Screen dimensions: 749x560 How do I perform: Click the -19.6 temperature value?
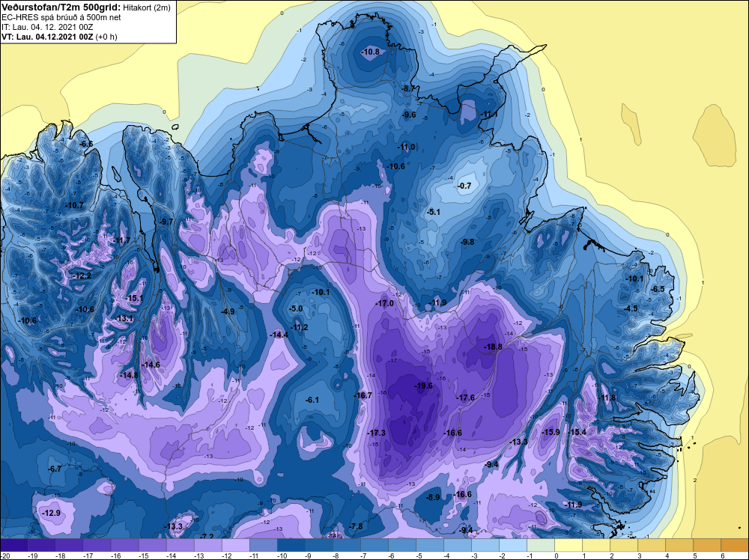point(423,386)
